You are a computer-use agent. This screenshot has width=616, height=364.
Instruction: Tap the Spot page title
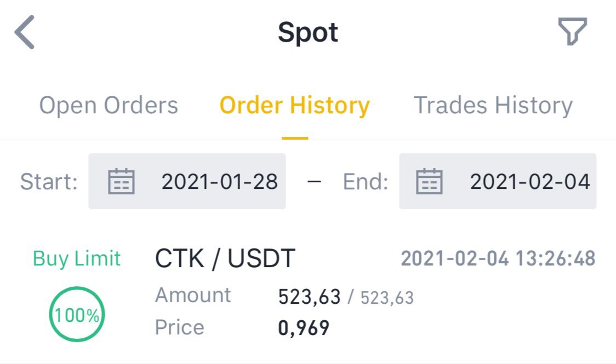pos(307,32)
